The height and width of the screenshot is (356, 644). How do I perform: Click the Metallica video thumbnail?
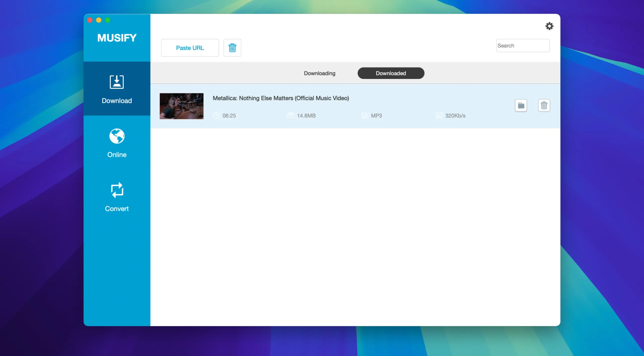tap(181, 106)
